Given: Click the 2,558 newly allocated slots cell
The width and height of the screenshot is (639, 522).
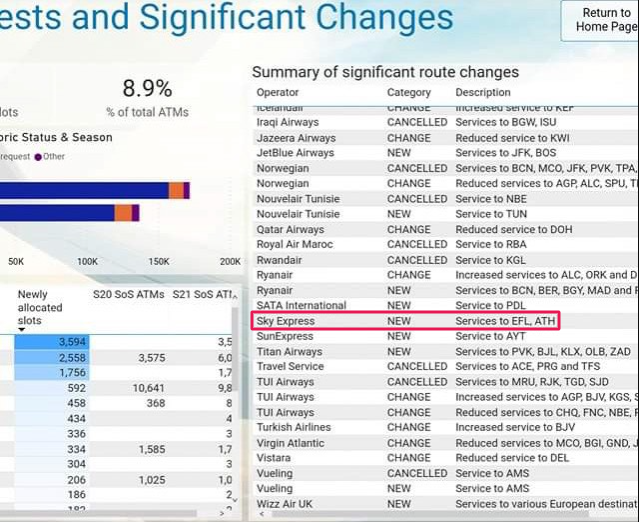Looking at the screenshot, I should pyautogui.click(x=52, y=358).
